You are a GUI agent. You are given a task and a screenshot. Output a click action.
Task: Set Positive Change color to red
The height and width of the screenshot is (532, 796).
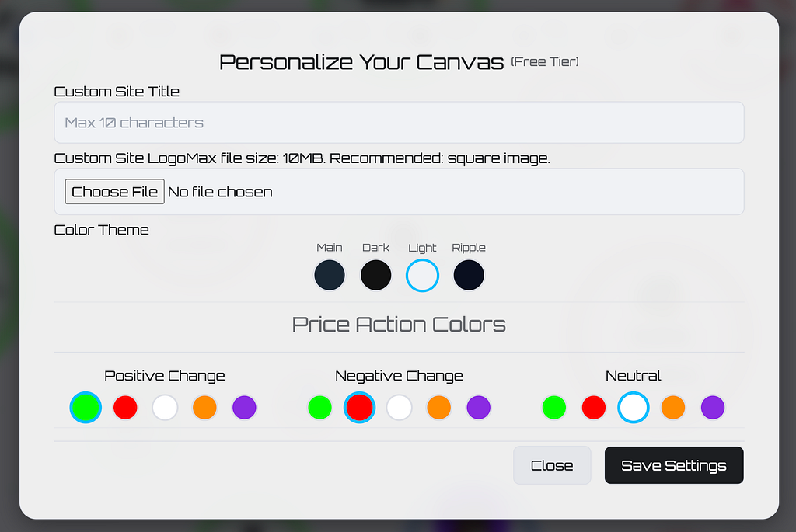[125, 407]
